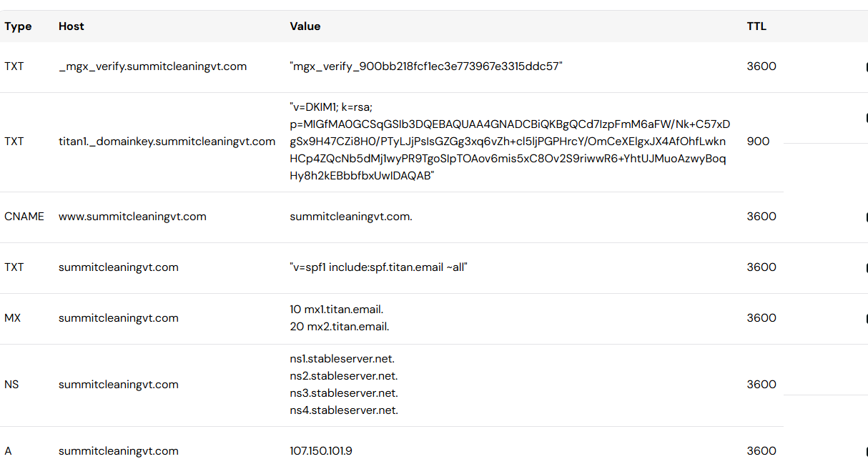Select the www.summitcleaningvt.com CNAME host
Viewport: 868px width, 474px height.
coord(132,217)
